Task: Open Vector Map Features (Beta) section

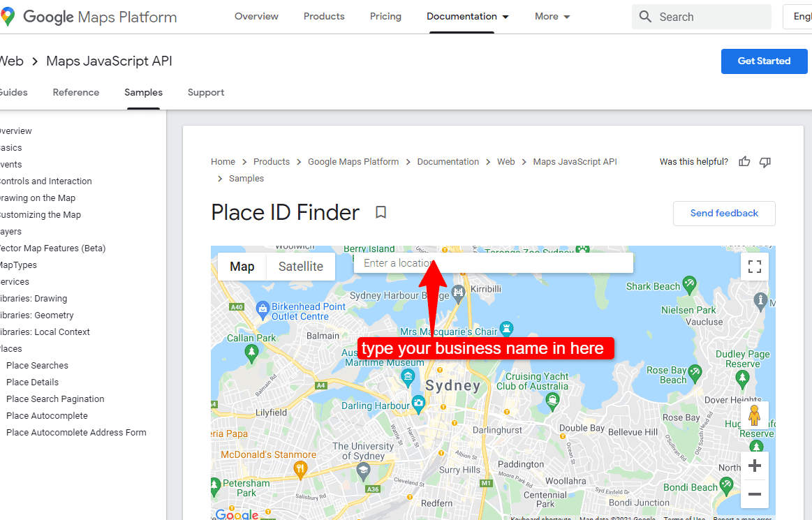Action: click(52, 248)
